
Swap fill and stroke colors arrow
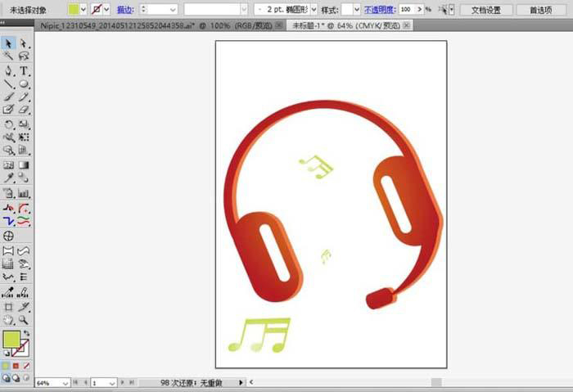point(26,332)
